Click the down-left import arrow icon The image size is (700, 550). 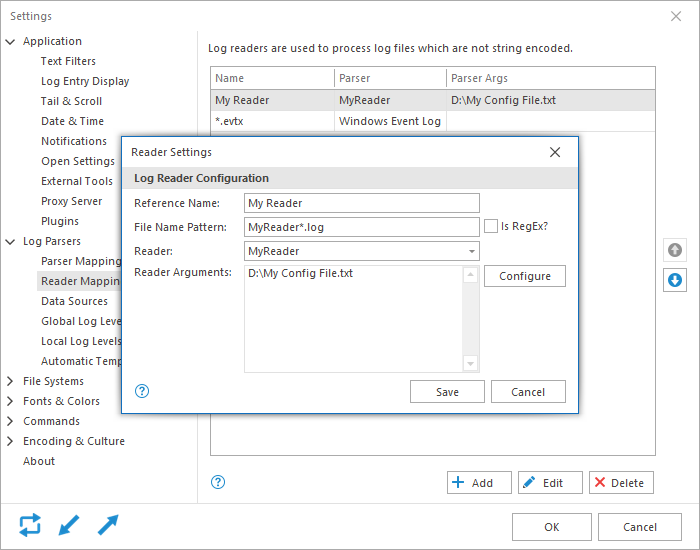[69, 525]
